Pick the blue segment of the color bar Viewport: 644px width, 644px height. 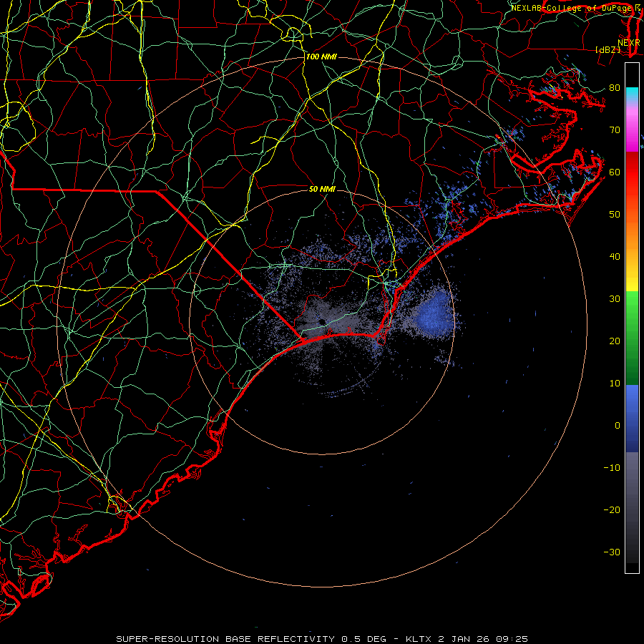[632, 419]
